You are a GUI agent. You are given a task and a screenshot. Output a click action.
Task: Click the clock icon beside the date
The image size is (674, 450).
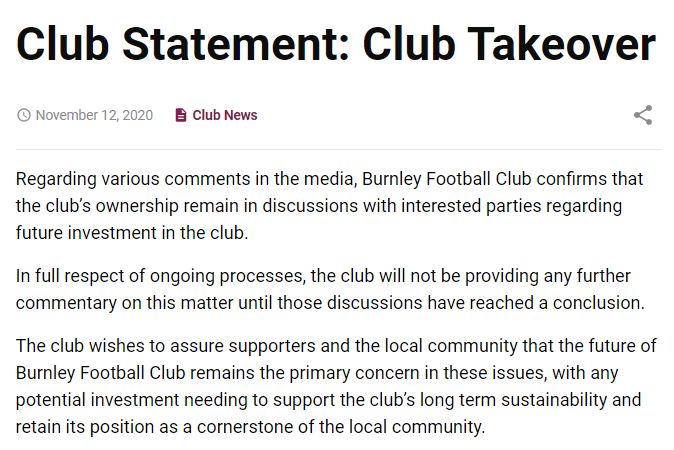tap(24, 115)
